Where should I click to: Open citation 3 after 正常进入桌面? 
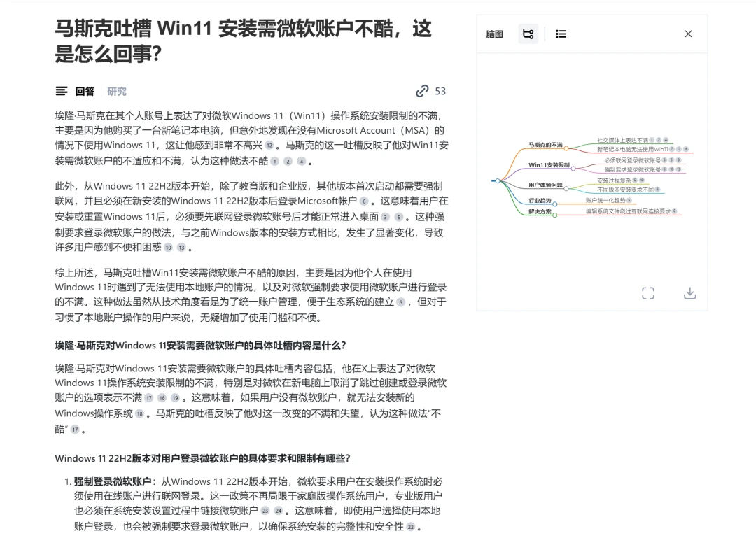point(385,217)
